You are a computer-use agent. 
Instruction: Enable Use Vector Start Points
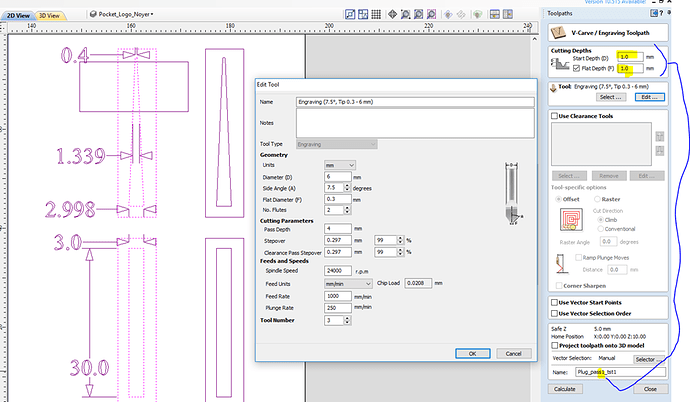click(x=554, y=303)
